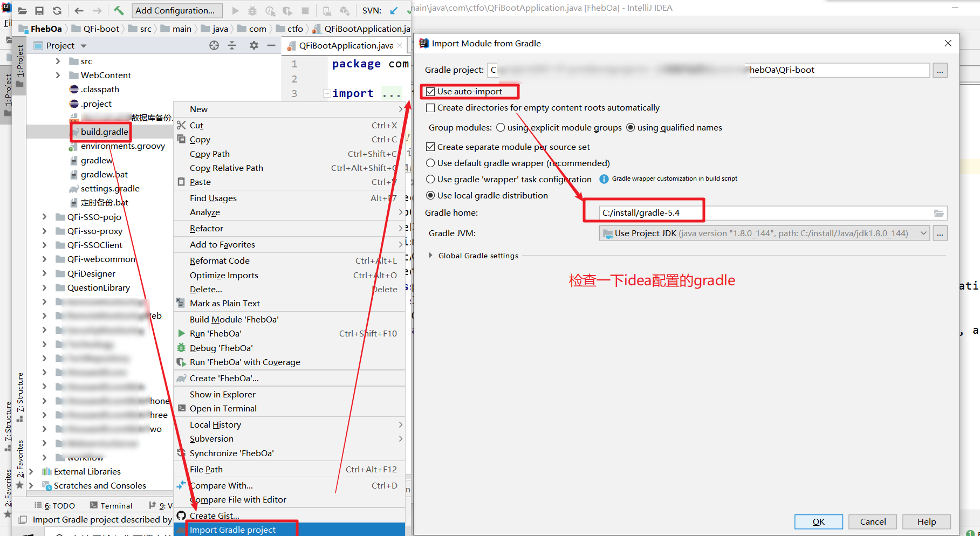Click the browse folder icon beside Gradle home
The image size is (980, 536).
[x=939, y=213]
